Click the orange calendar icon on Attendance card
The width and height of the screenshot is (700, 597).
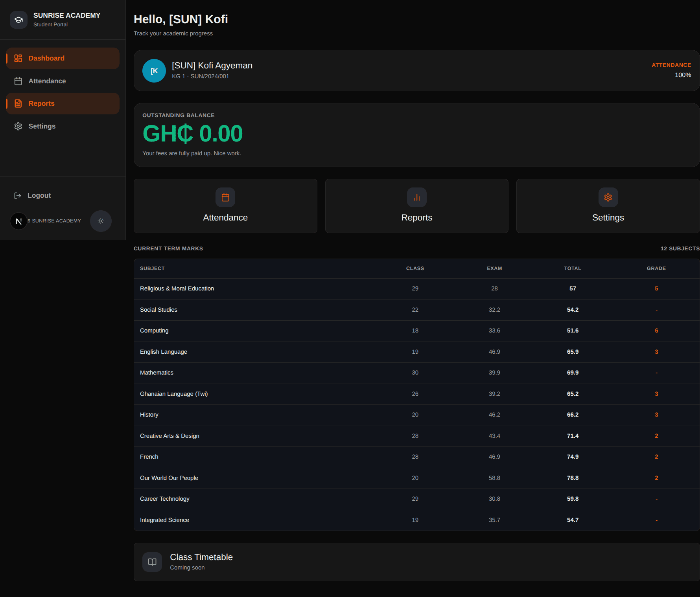225,197
